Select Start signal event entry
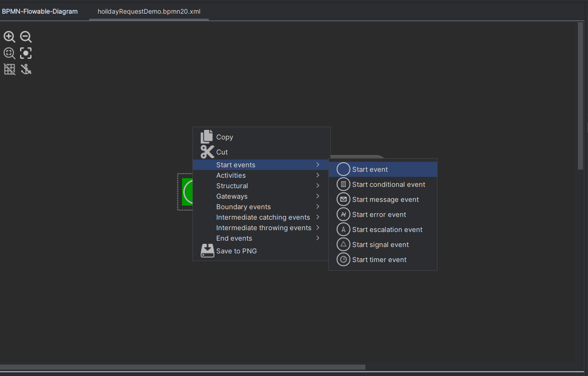588x376 pixels. coord(383,245)
